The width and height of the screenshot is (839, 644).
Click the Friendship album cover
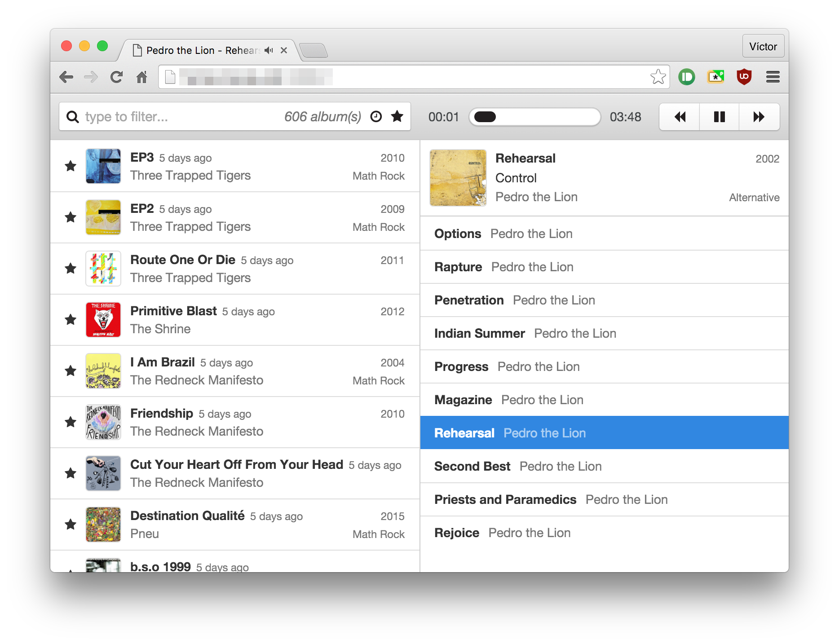(103, 422)
